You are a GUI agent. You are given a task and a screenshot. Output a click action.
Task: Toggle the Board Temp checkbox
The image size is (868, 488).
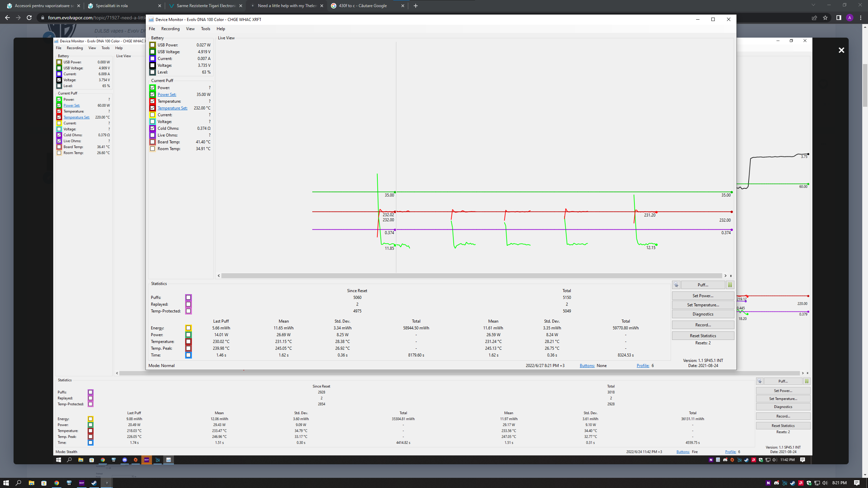(x=153, y=142)
